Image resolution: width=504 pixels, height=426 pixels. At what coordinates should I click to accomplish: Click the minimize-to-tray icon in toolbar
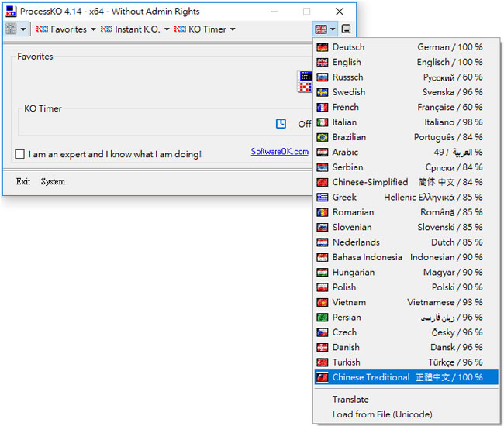coord(346,29)
